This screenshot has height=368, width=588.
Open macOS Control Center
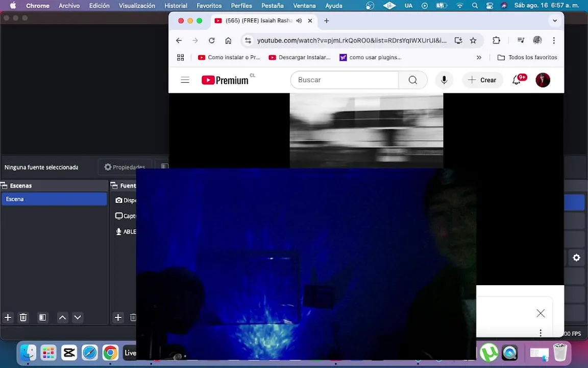(x=489, y=6)
